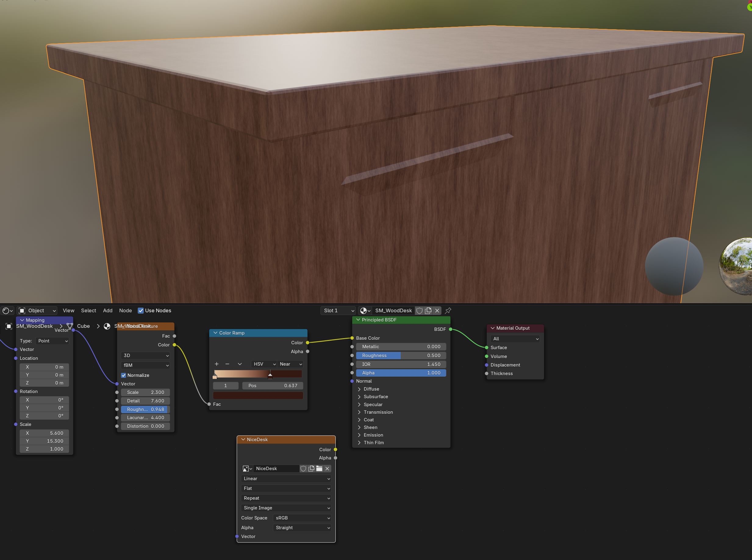Duplicate SM_WoodDesk material with new material icon
The width and height of the screenshot is (752, 560).
point(428,310)
